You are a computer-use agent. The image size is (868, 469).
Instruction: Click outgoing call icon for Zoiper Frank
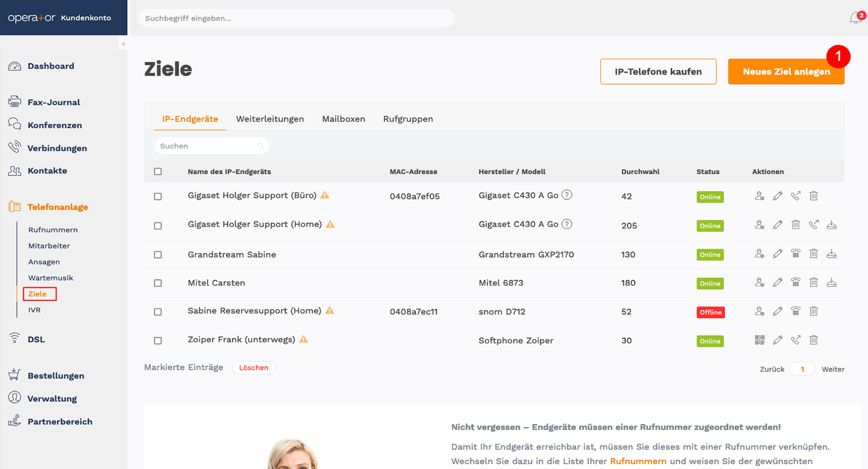[x=795, y=340]
